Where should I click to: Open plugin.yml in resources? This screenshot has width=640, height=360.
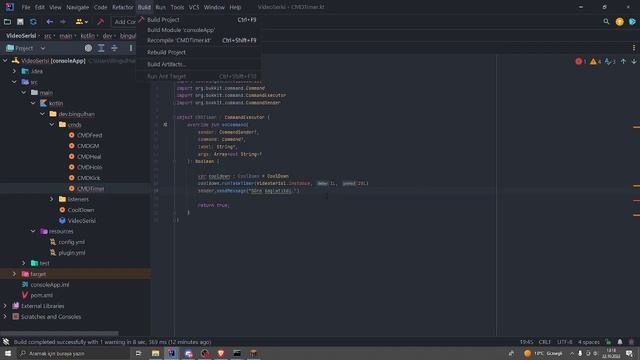click(x=72, y=253)
